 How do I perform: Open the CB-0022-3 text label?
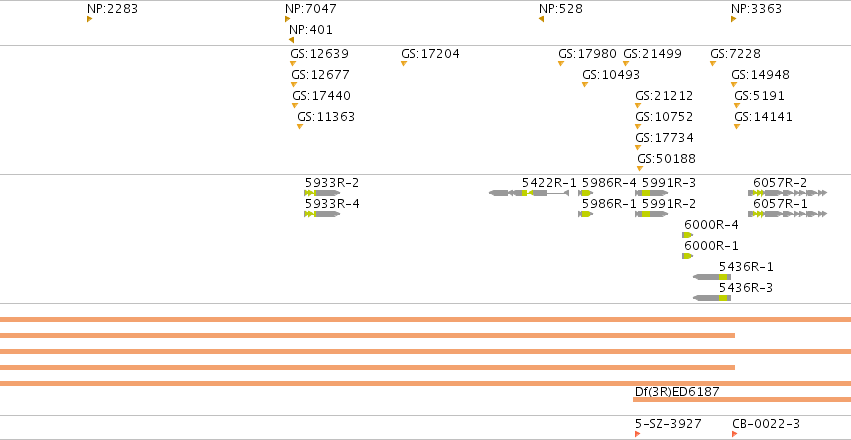coord(766,424)
